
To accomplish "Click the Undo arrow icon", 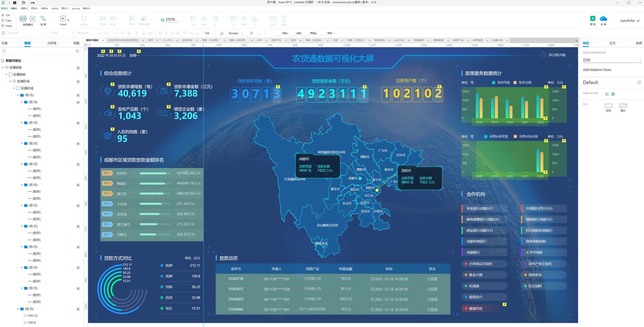I will (x=23, y=3).
